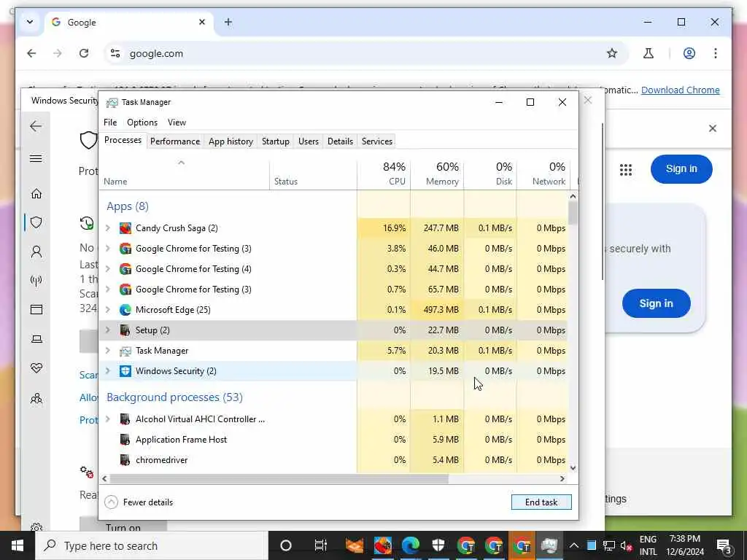Viewport: 747px width, 560px height.
Task: Open Chrome three-dot menu
Action: (715, 53)
